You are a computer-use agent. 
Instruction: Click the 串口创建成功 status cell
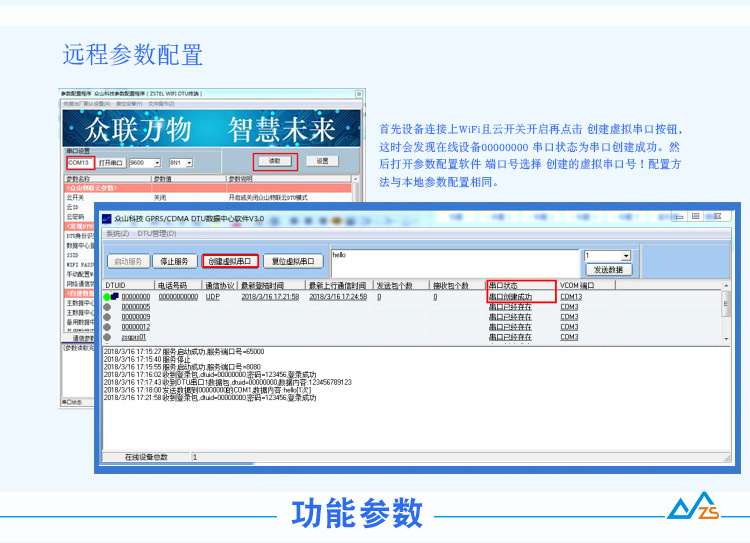click(510, 297)
